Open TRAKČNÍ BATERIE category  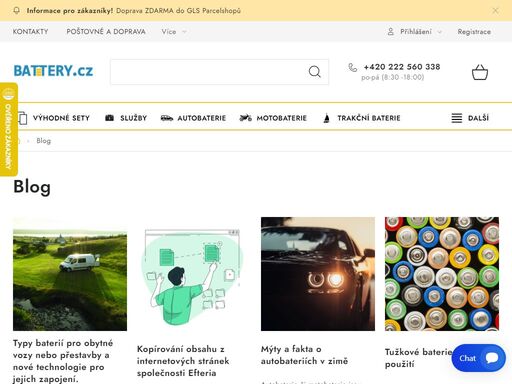click(369, 118)
